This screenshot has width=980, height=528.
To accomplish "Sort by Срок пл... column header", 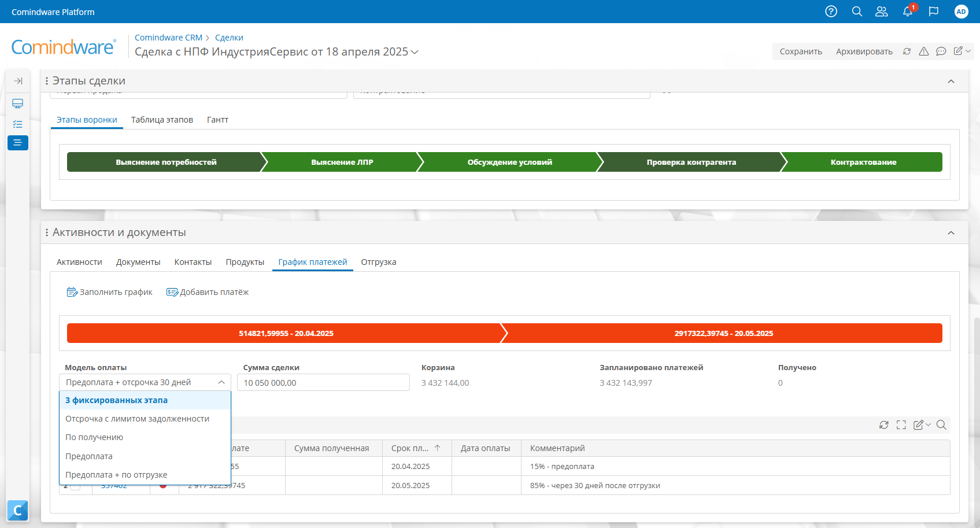I will [416, 448].
